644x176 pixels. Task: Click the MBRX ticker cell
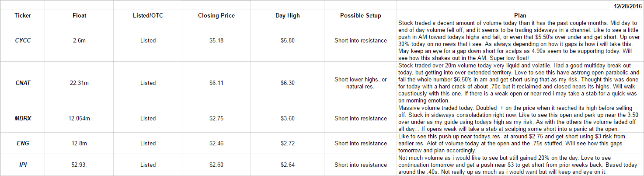23,118
